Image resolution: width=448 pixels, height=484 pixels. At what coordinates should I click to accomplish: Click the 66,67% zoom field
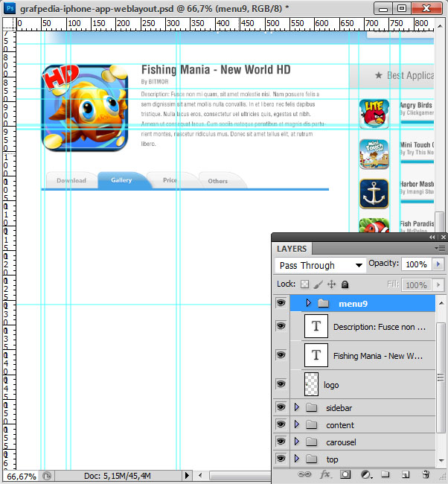tap(22, 477)
